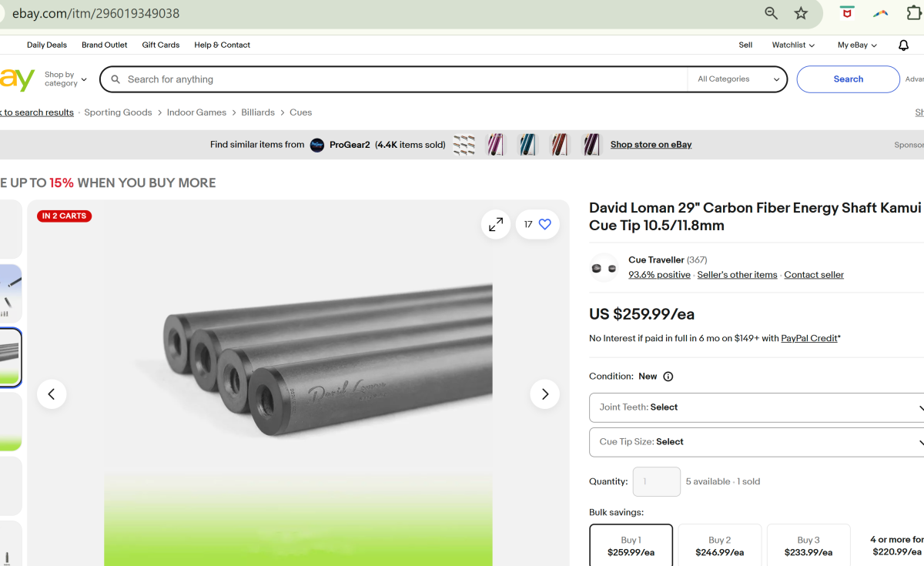Open Brand Outlet in top menu
This screenshot has height=566, width=924.
(x=105, y=45)
